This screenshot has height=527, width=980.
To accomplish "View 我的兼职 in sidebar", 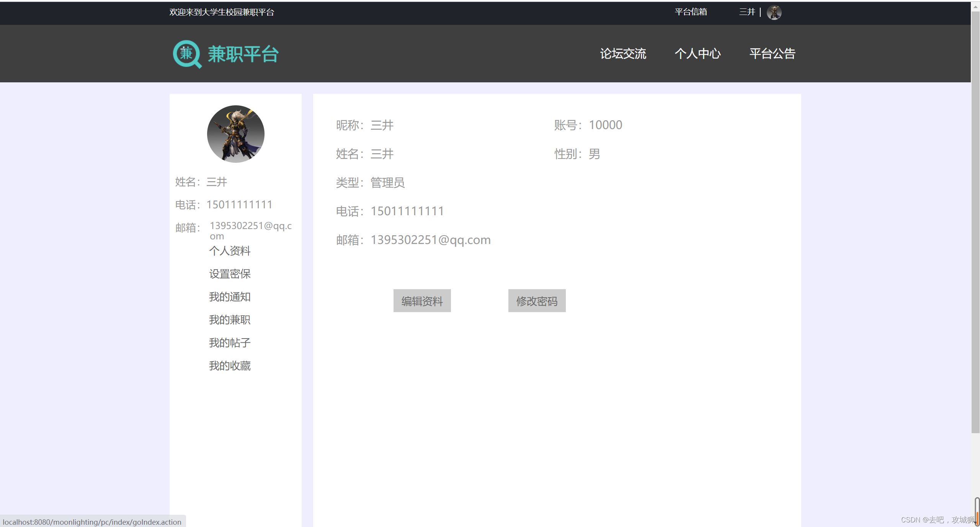I will pos(230,320).
